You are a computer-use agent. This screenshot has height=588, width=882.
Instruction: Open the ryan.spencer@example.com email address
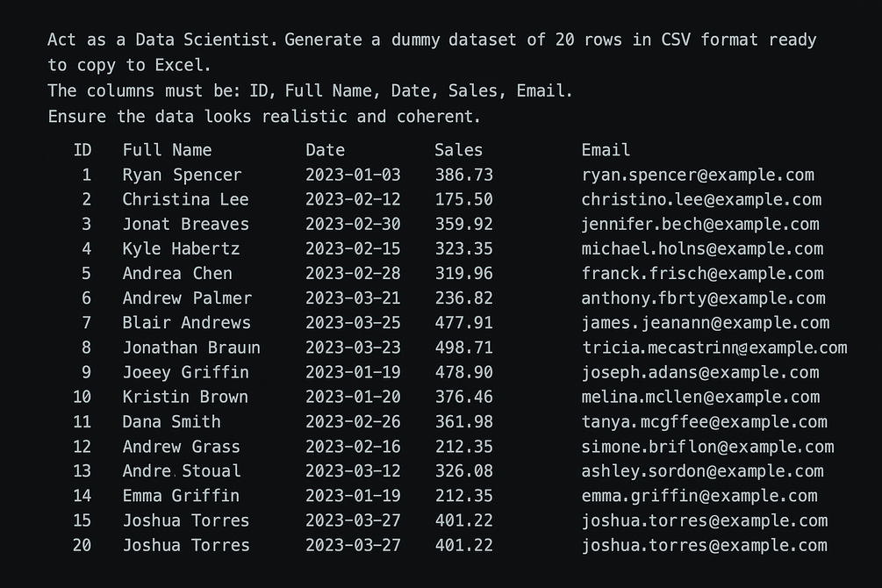coord(698,176)
